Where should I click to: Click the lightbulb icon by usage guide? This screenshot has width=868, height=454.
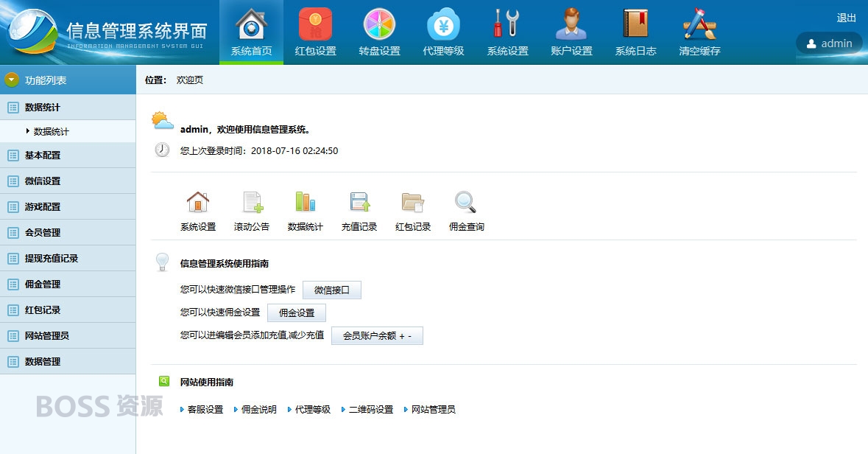click(x=162, y=262)
